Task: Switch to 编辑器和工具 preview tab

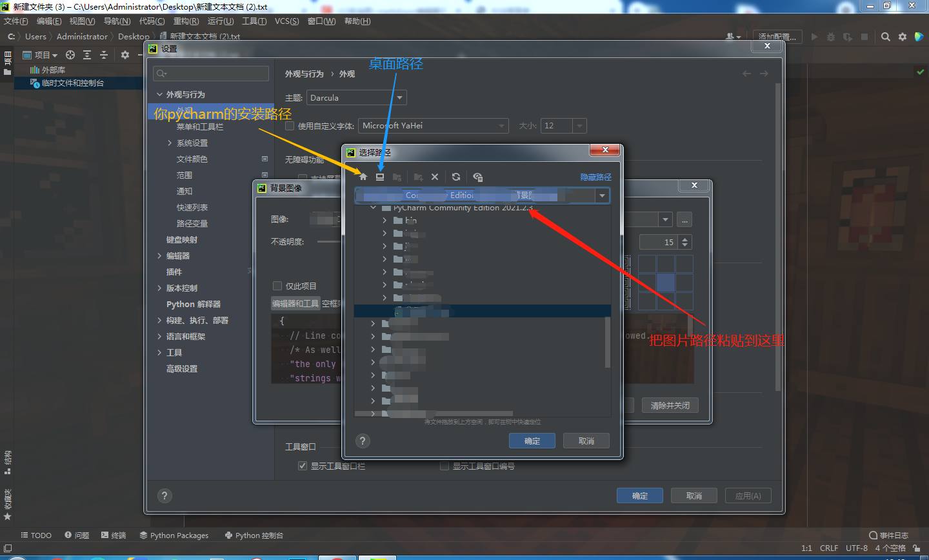Action: pyautogui.click(x=295, y=303)
